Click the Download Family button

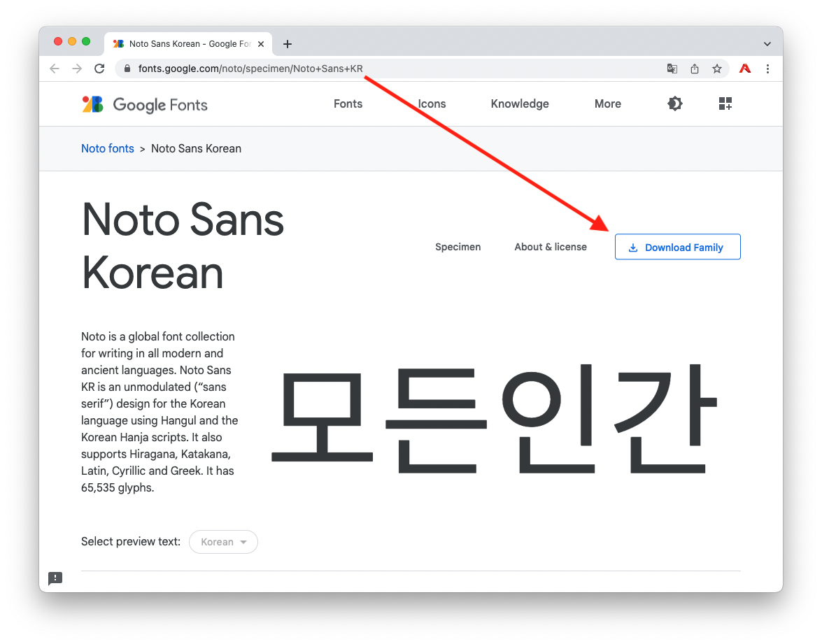click(x=677, y=247)
